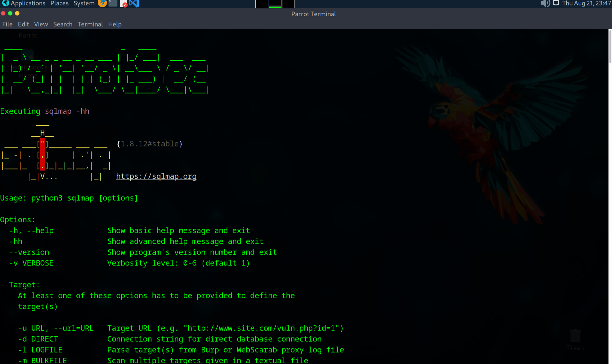Screen dimensions: 612x364
Task: Open the System menu in the panel
Action: (x=84, y=4)
